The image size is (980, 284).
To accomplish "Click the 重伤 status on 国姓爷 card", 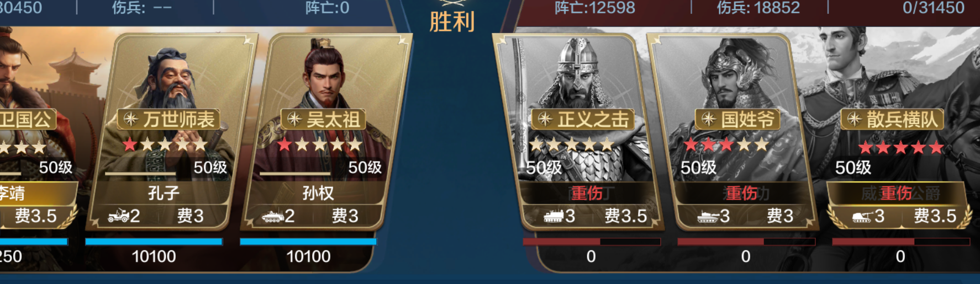I will pos(741,193).
